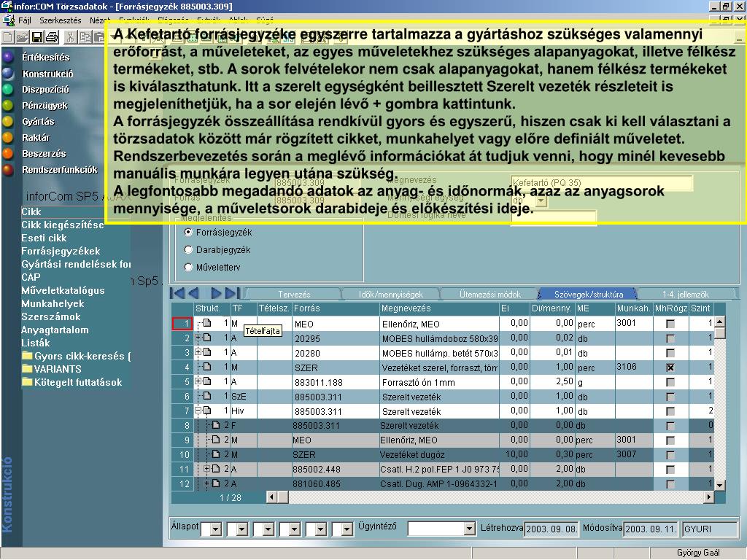Click the Létrehozva date field

click(551, 529)
